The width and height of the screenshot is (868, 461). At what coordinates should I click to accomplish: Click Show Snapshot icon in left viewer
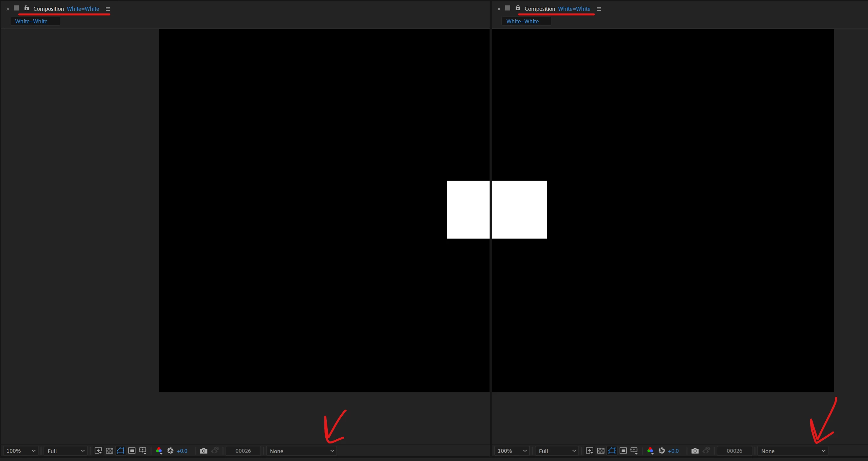215,451
